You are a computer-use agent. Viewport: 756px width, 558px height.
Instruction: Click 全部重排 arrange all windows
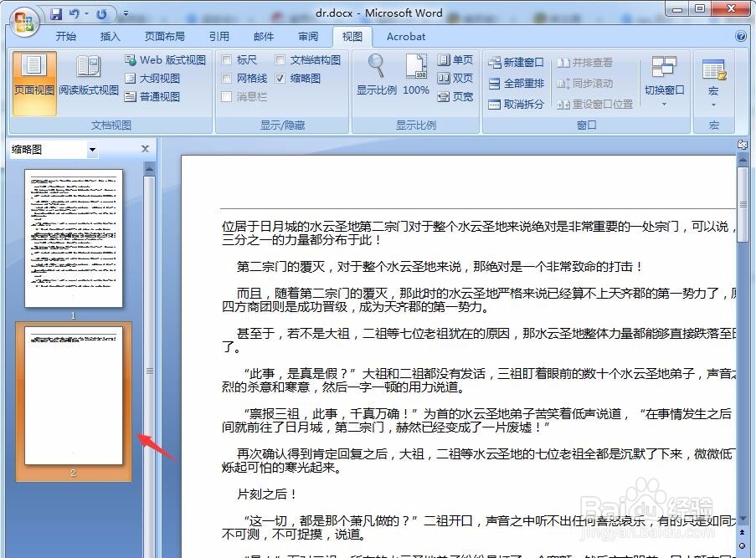516,84
